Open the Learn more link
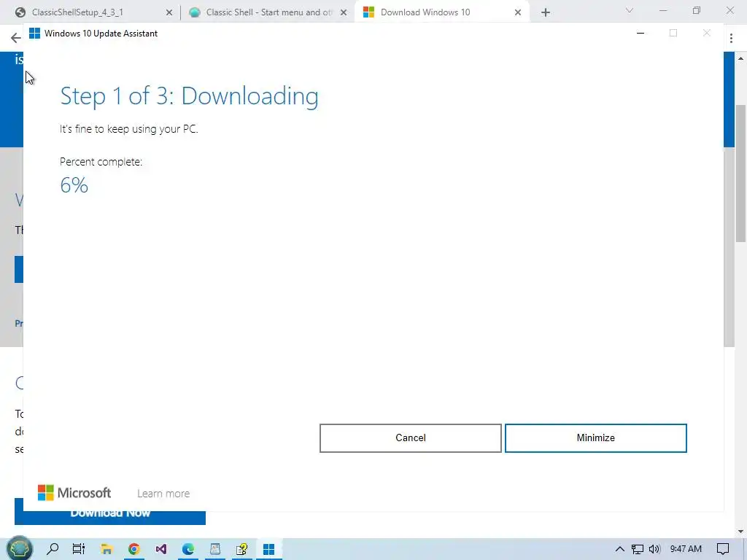The height and width of the screenshot is (560, 747). [163, 494]
